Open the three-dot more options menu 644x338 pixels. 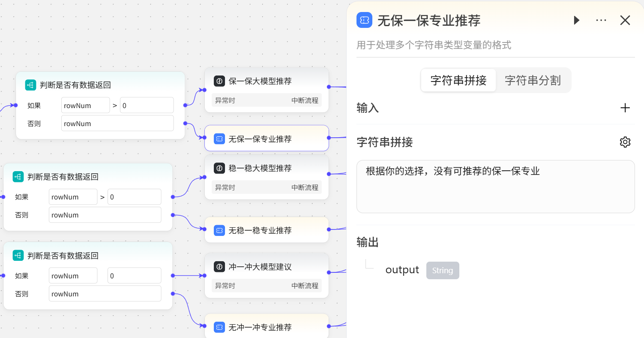tap(601, 20)
